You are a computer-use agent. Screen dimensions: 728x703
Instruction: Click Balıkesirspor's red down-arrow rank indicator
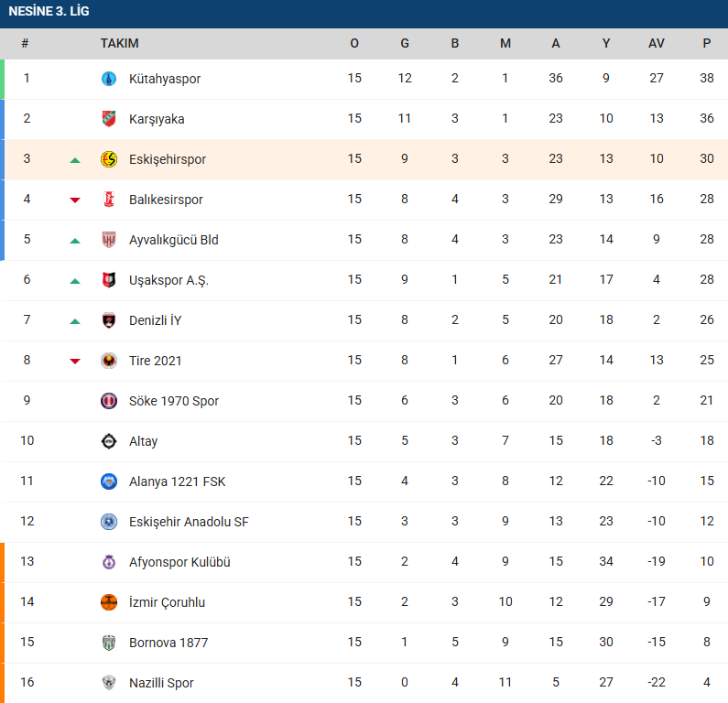tap(75, 200)
